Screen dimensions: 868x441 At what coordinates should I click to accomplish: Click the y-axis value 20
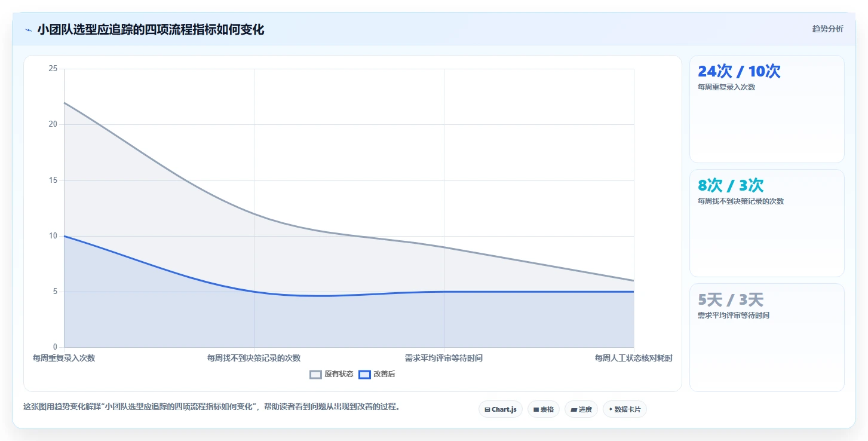(53, 124)
